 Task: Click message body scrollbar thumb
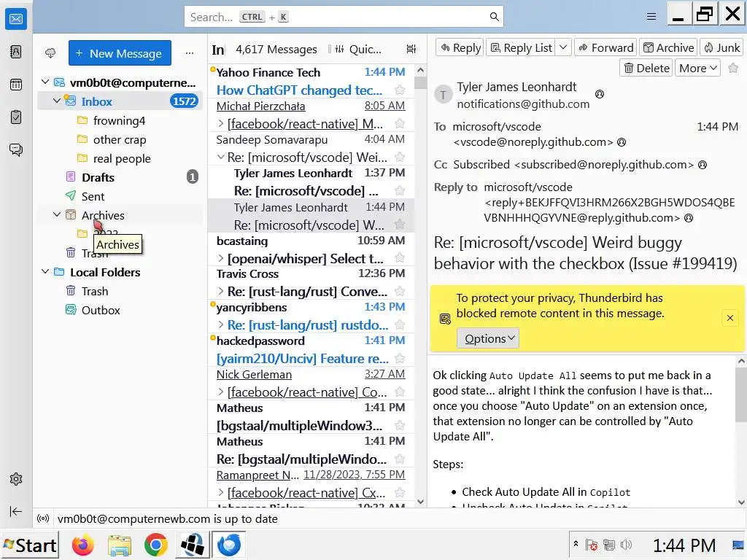(741, 394)
